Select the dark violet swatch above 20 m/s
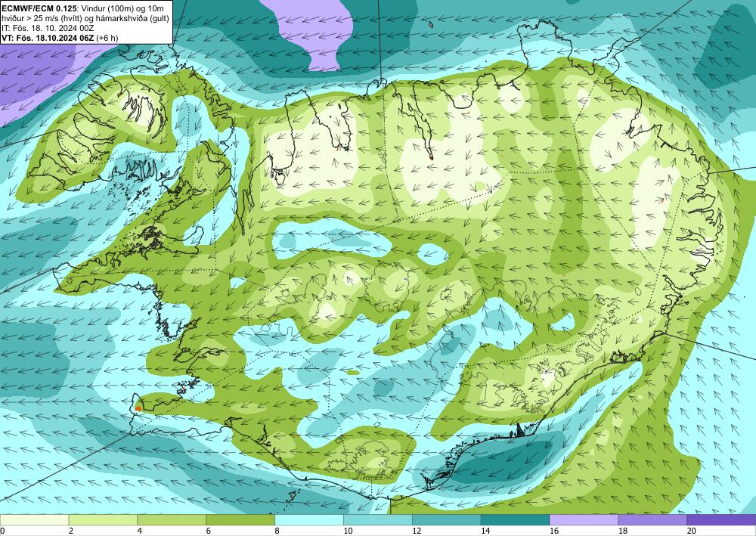The image size is (756, 536). [721, 520]
